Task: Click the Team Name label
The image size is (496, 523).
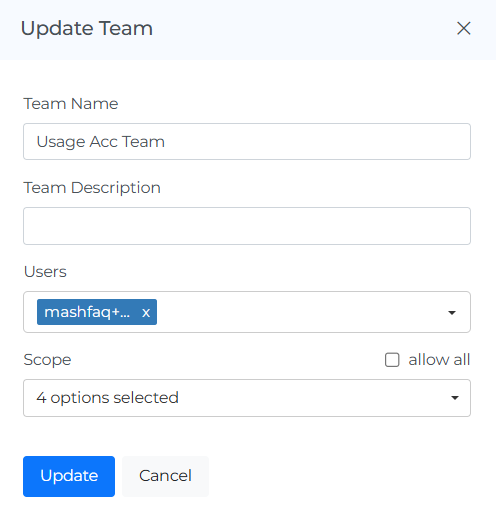Action: (x=71, y=104)
